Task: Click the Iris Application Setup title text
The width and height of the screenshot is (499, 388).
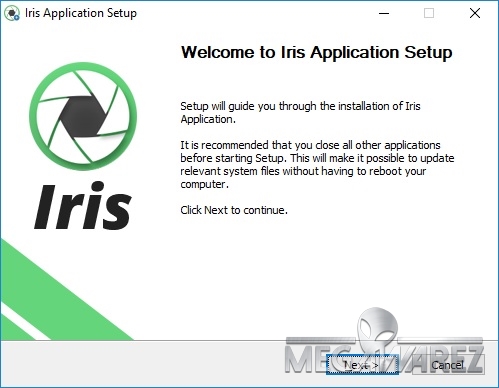Action: [81, 13]
